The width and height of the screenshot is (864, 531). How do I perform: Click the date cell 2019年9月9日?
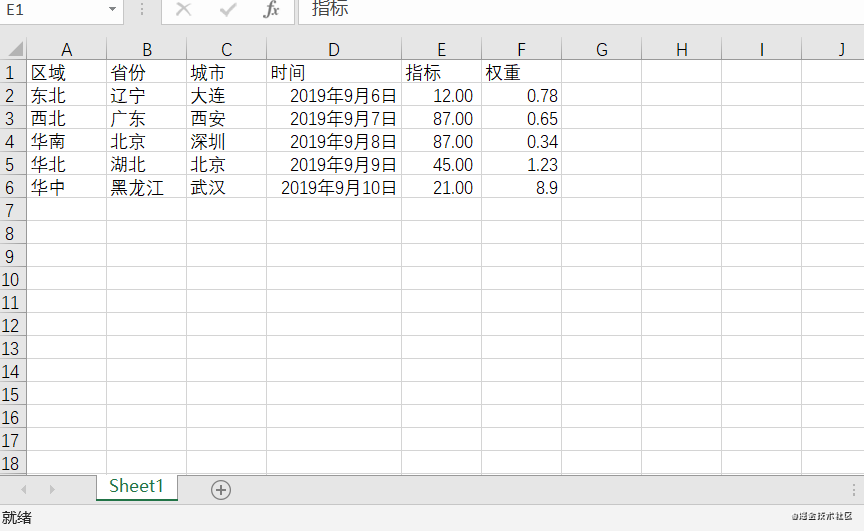click(334, 164)
